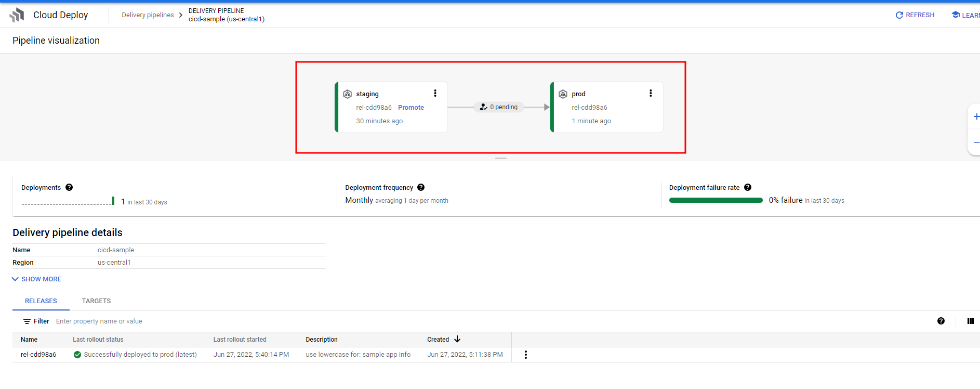Open the prod target options menu
Screen dimensions: 980x389
click(651, 93)
